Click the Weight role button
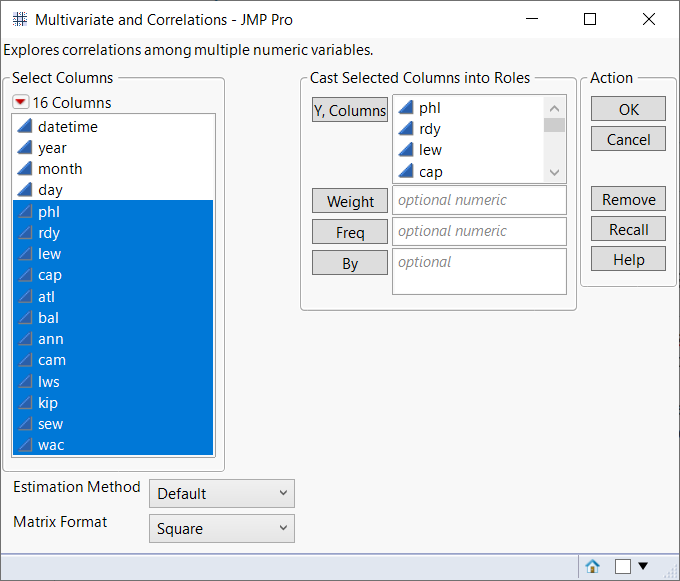 pyautogui.click(x=350, y=202)
